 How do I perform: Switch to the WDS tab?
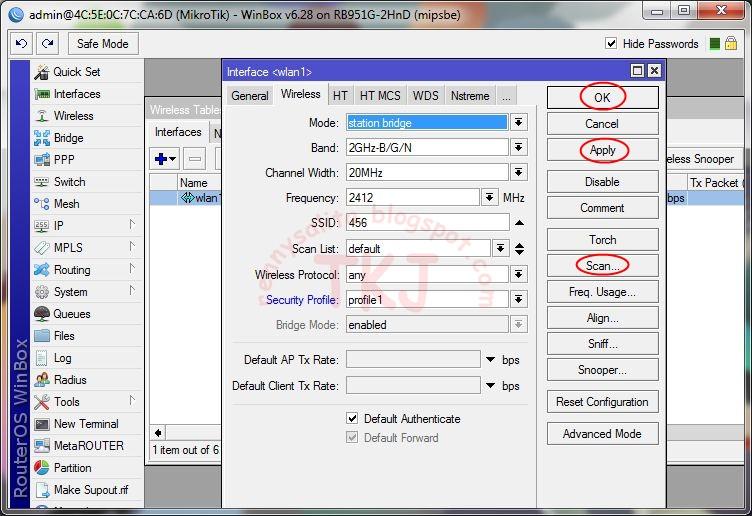(425, 95)
